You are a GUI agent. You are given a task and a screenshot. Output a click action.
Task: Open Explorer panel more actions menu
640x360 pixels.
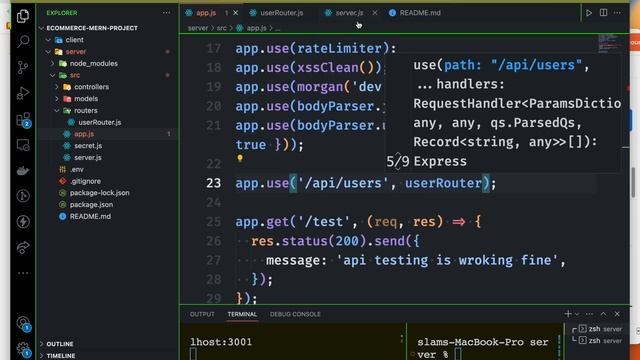click(167, 13)
